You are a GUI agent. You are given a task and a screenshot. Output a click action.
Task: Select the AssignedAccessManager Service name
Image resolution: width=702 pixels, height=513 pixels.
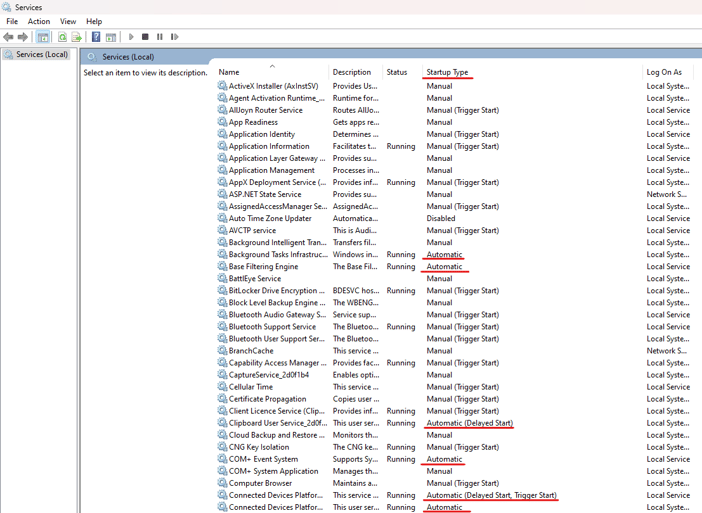point(278,206)
